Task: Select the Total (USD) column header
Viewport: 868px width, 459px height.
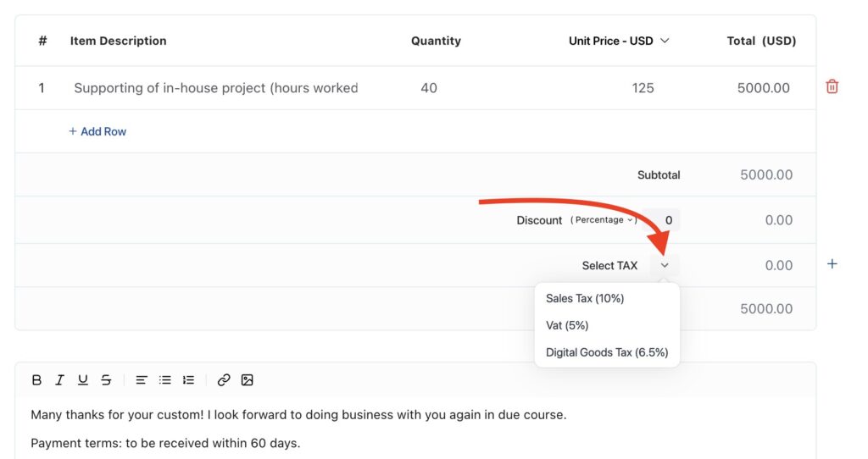Action: tap(761, 41)
